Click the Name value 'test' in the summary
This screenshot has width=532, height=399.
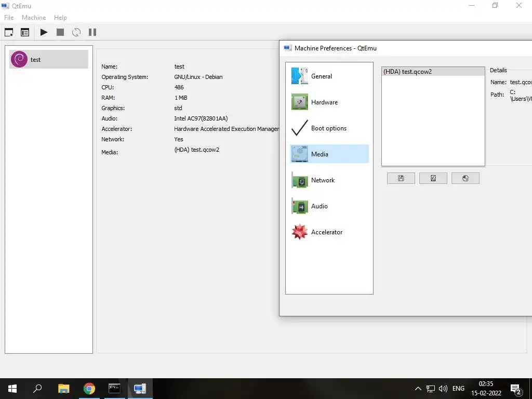point(179,66)
